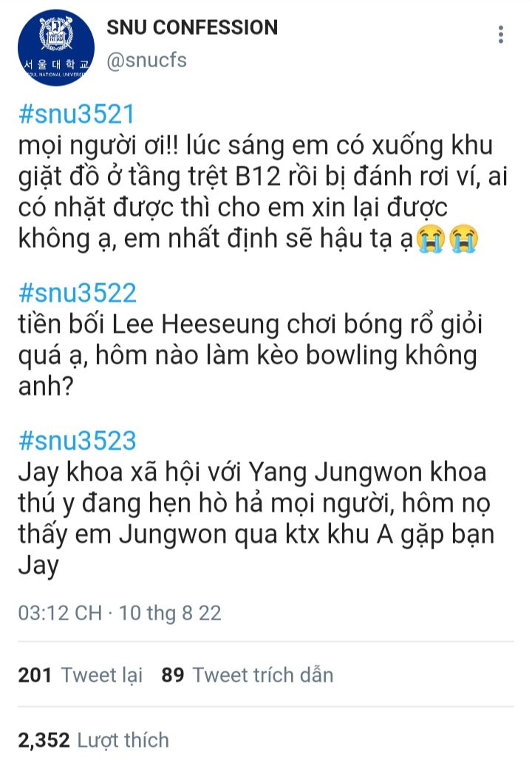Click the second crying emoji in tweet
This screenshot has height=766, width=532.
[x=464, y=239]
